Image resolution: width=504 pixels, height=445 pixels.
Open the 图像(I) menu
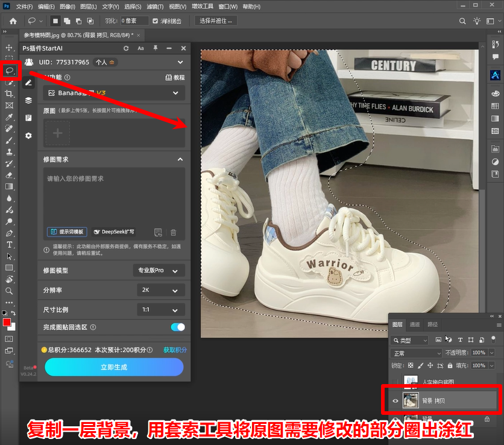[68, 7]
